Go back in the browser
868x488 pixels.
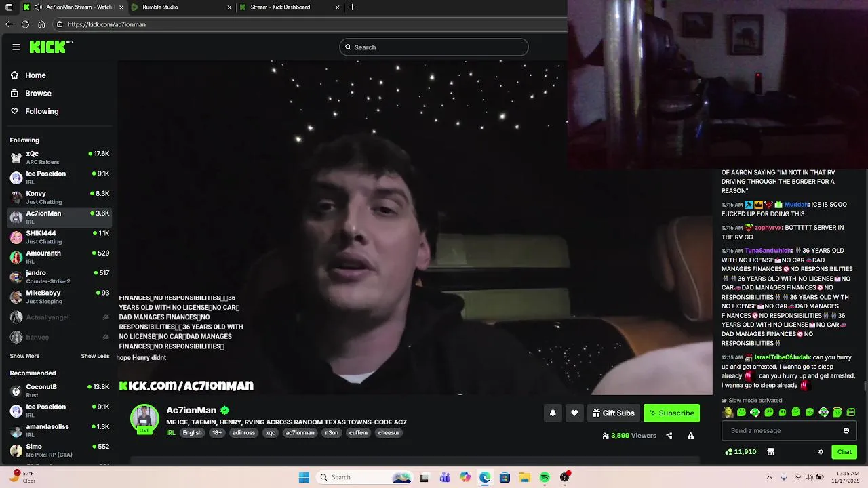click(x=9, y=24)
